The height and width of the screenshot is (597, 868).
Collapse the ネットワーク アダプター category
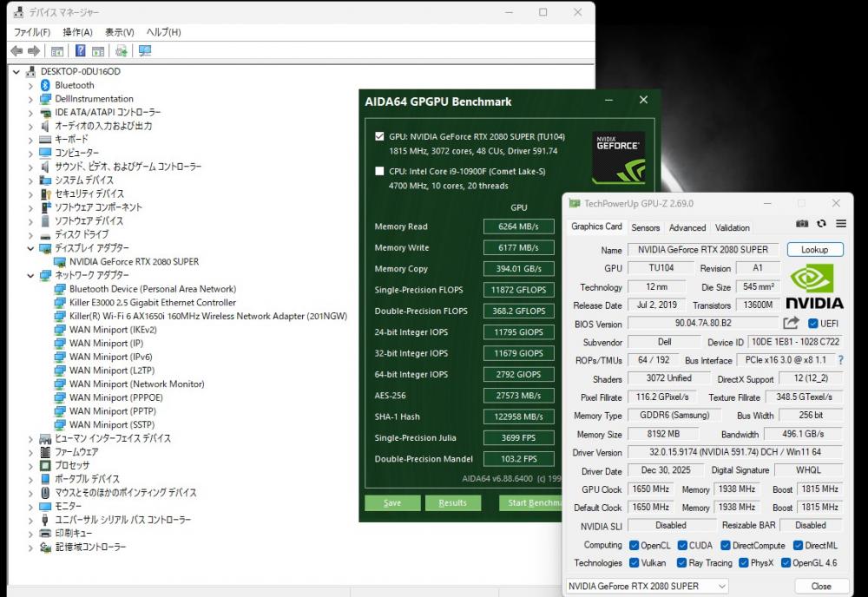(30, 276)
